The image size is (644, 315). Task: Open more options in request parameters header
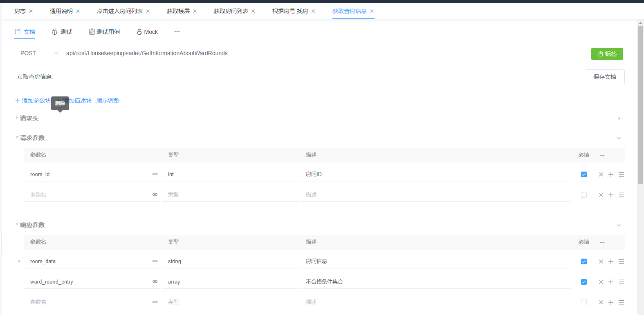(x=602, y=155)
